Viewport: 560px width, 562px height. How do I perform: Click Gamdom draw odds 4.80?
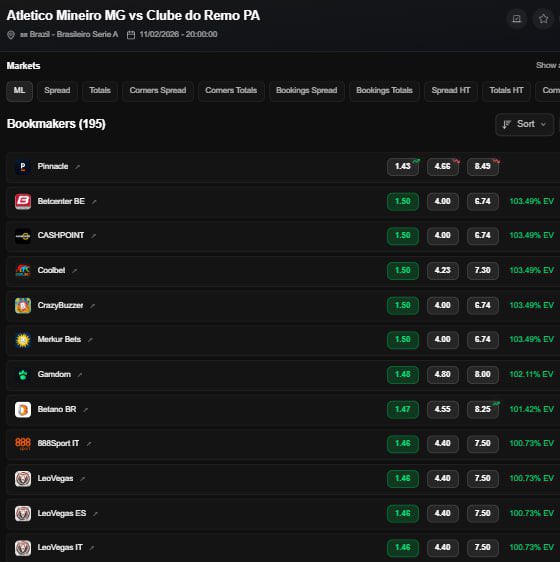pos(443,375)
